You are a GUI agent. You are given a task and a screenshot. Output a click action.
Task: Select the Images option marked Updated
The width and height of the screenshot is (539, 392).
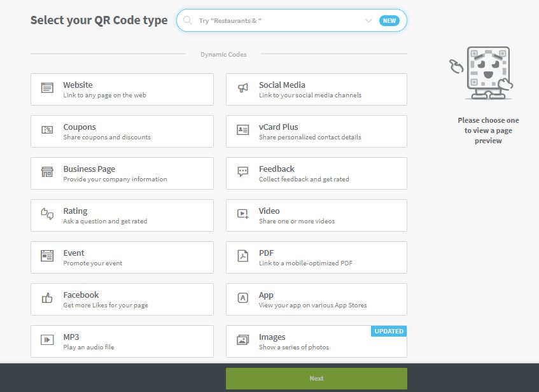click(x=316, y=342)
